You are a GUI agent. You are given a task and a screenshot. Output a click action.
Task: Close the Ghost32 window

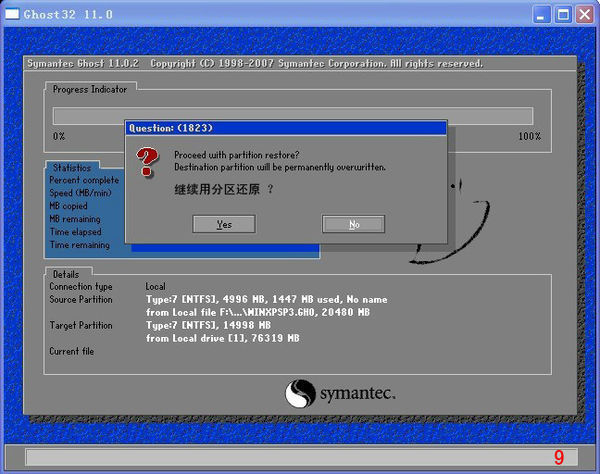(x=584, y=14)
